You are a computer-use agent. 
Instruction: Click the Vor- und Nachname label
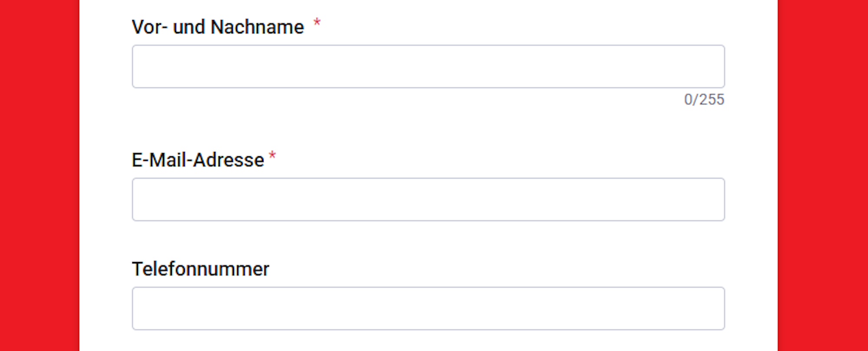218,27
